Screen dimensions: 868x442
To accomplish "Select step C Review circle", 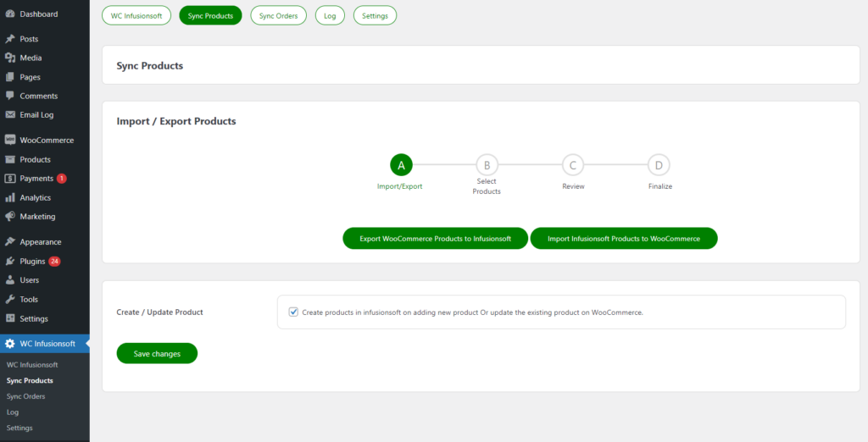I will (573, 165).
